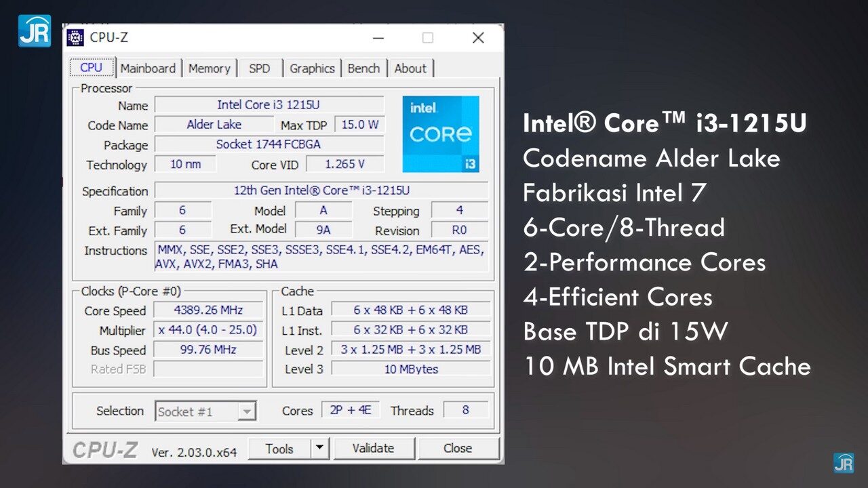Screen dimensions: 868x488
Task: Show the About tab
Action: tap(410, 68)
